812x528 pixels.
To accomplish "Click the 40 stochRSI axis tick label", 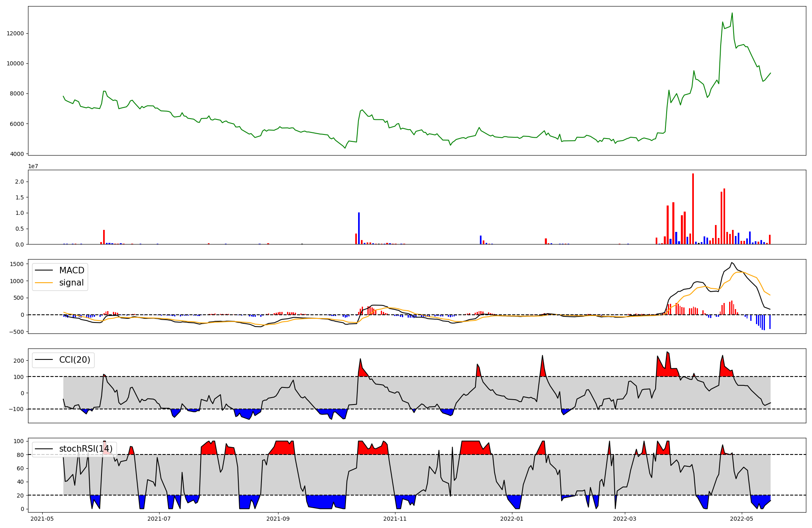I will (21, 482).
